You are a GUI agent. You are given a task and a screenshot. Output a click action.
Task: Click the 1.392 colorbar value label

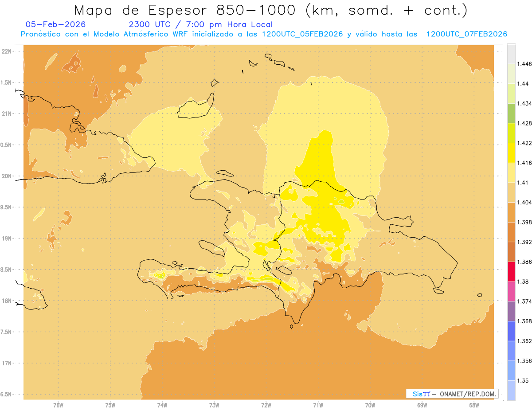click(524, 242)
